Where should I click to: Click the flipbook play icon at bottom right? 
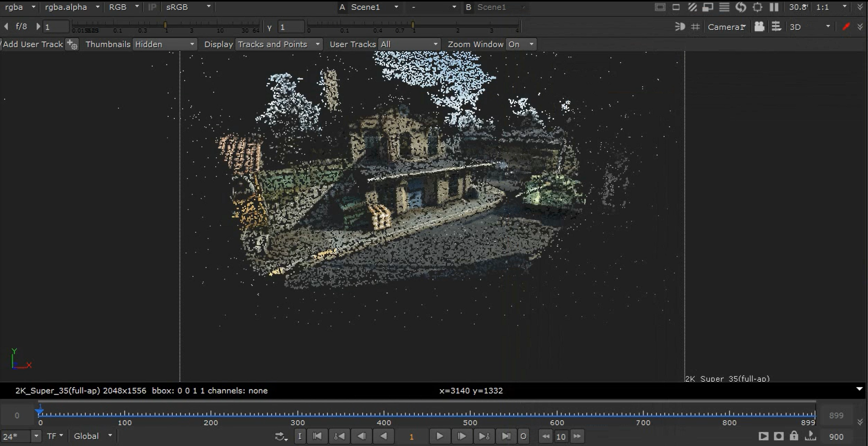tap(763, 436)
